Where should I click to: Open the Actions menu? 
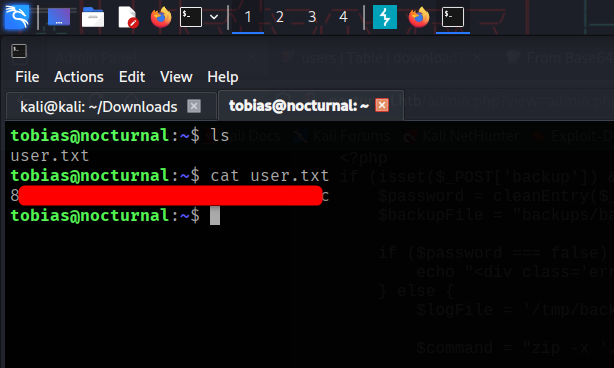tap(79, 77)
